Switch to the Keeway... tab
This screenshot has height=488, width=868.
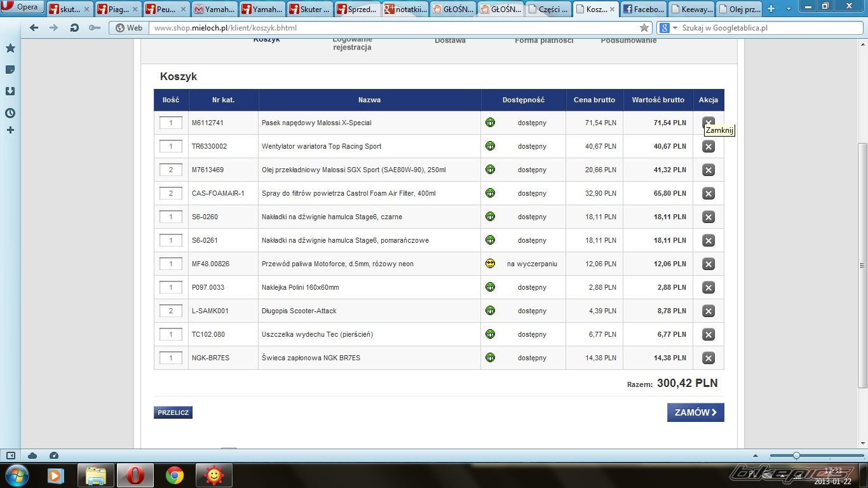click(x=691, y=10)
